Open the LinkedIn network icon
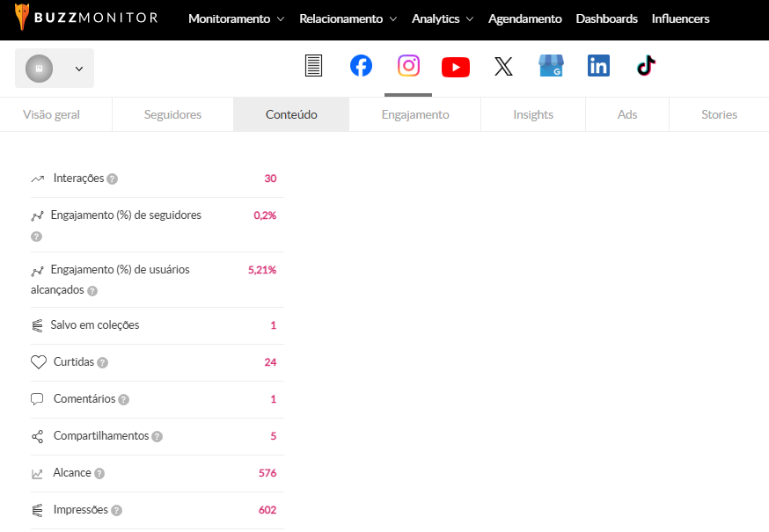Viewport: 769px width, 532px height. tap(598, 66)
